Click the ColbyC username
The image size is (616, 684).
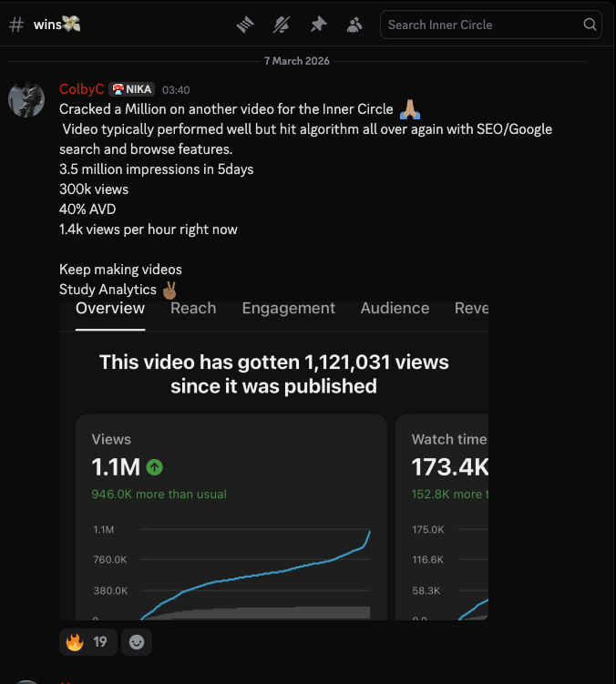(x=81, y=89)
